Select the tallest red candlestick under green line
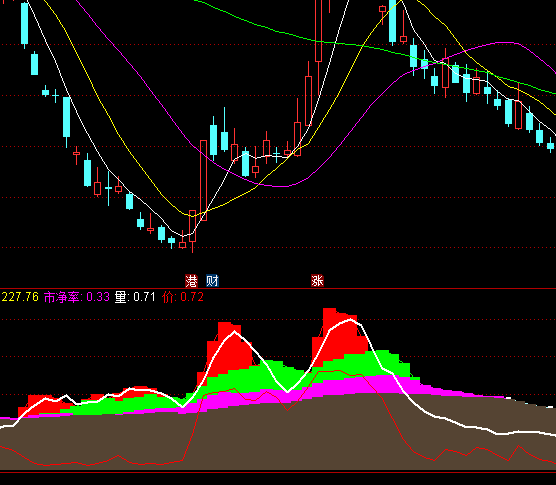Image resolution: width=556 pixels, height=485 pixels. coord(318,31)
